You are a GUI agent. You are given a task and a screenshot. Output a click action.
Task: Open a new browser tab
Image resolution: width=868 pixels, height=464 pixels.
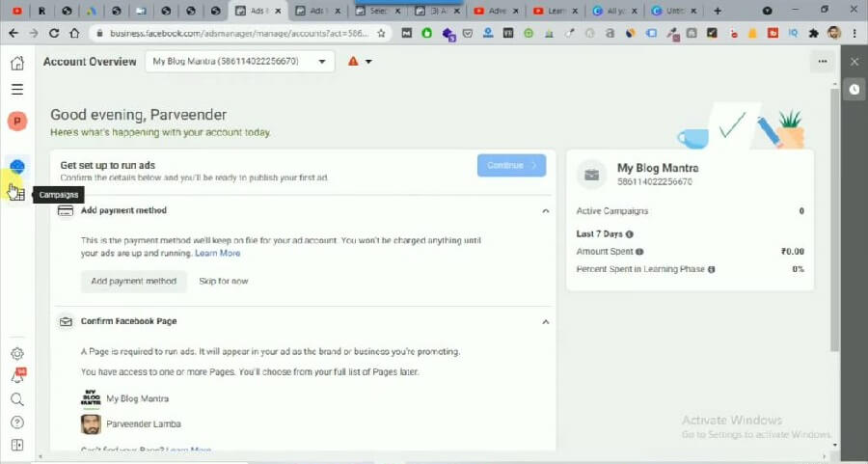(x=717, y=12)
